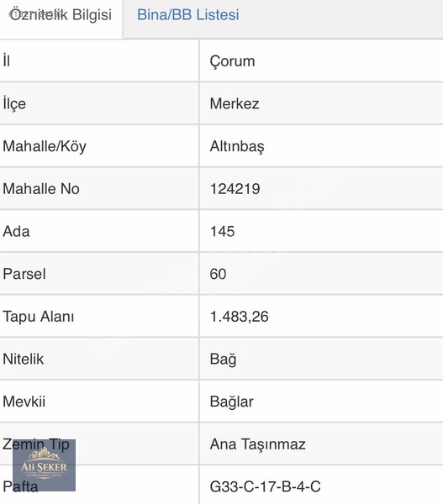The height and width of the screenshot is (504, 443).
Task: Select the Mahalle No value 124219
Action: click(x=235, y=189)
